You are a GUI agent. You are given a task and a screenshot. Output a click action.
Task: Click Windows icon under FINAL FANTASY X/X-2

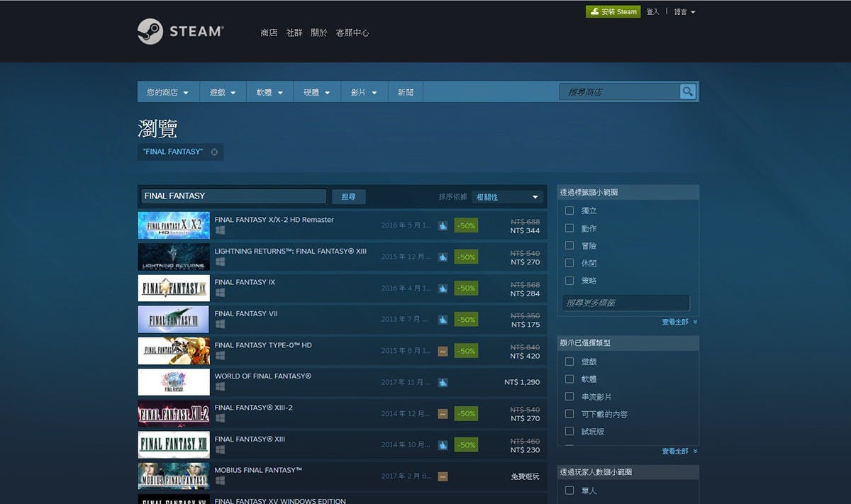(221, 230)
